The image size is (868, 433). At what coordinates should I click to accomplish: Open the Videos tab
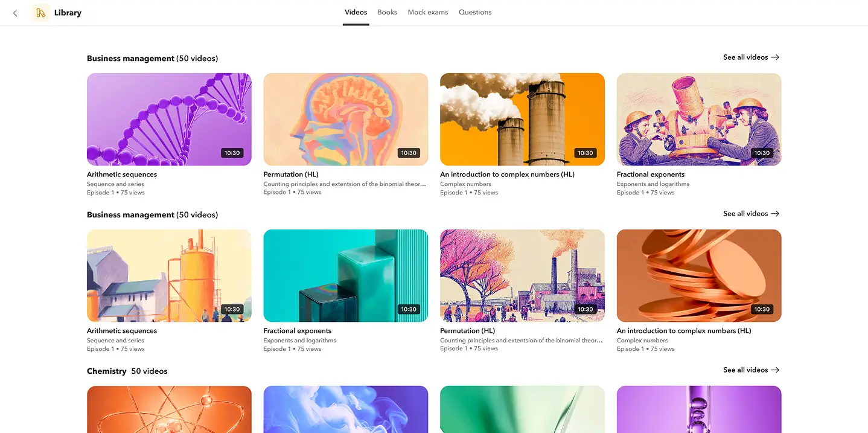[356, 12]
